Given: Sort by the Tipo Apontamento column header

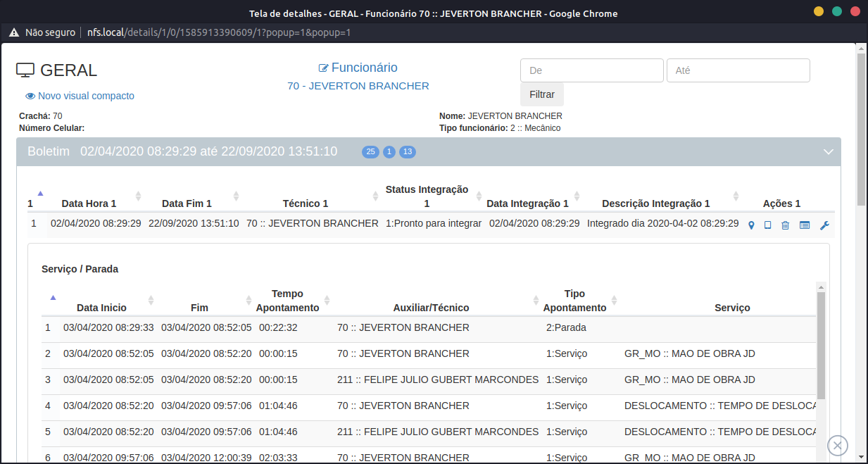Looking at the screenshot, I should [x=574, y=301].
